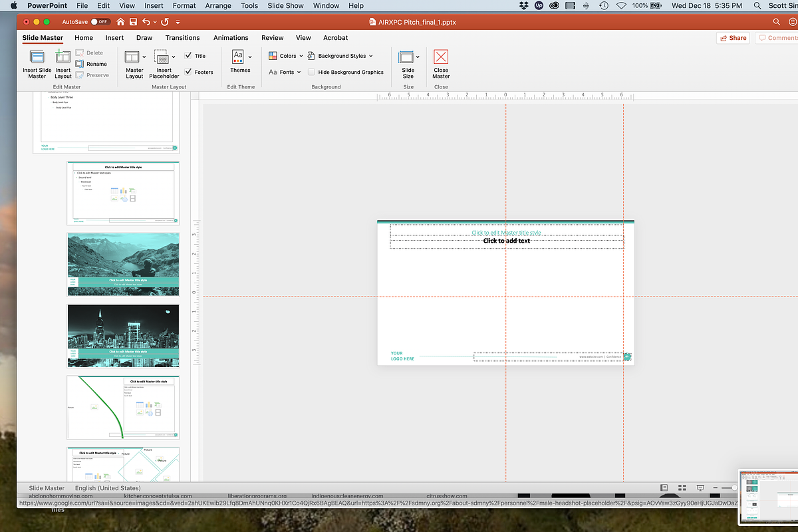Click the Close Master red X icon

[x=441, y=57]
